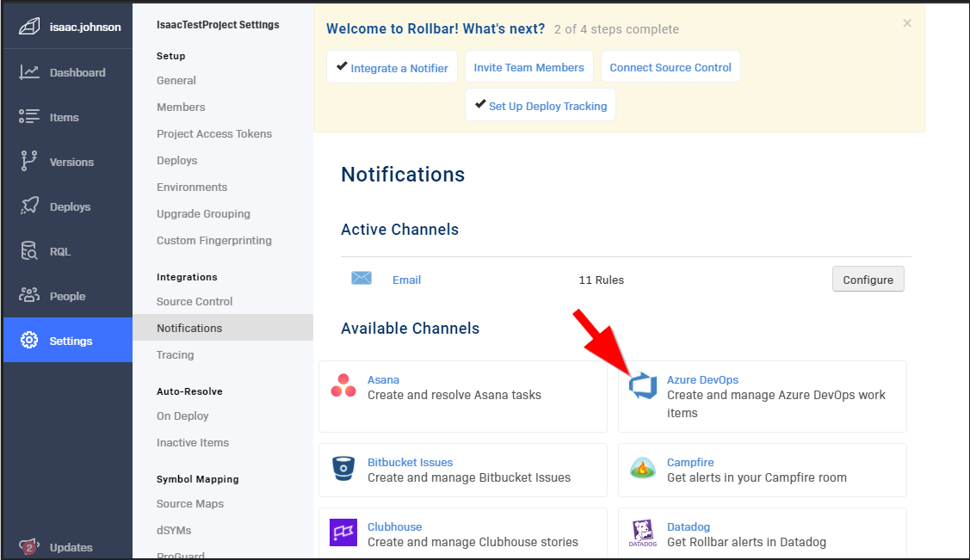Open the Clubhouse channel link
This screenshot has height=560, width=970.
click(395, 526)
